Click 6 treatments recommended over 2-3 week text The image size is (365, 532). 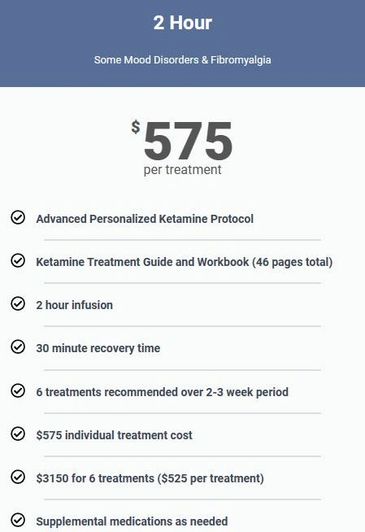[162, 392]
